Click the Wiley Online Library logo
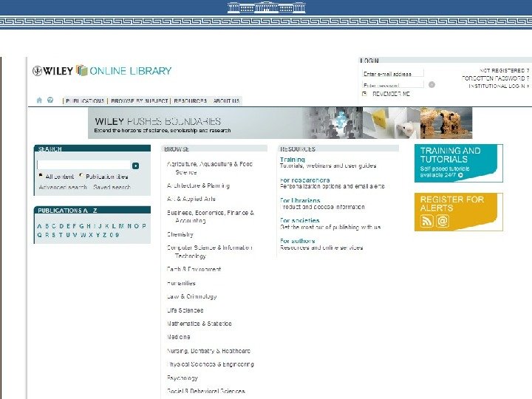The image size is (532, 399). point(102,71)
